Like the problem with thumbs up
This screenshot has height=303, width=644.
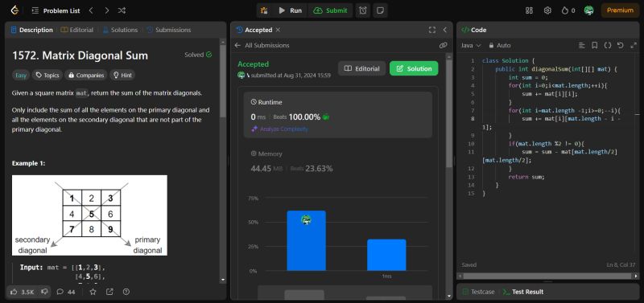pyautogui.click(x=23, y=292)
